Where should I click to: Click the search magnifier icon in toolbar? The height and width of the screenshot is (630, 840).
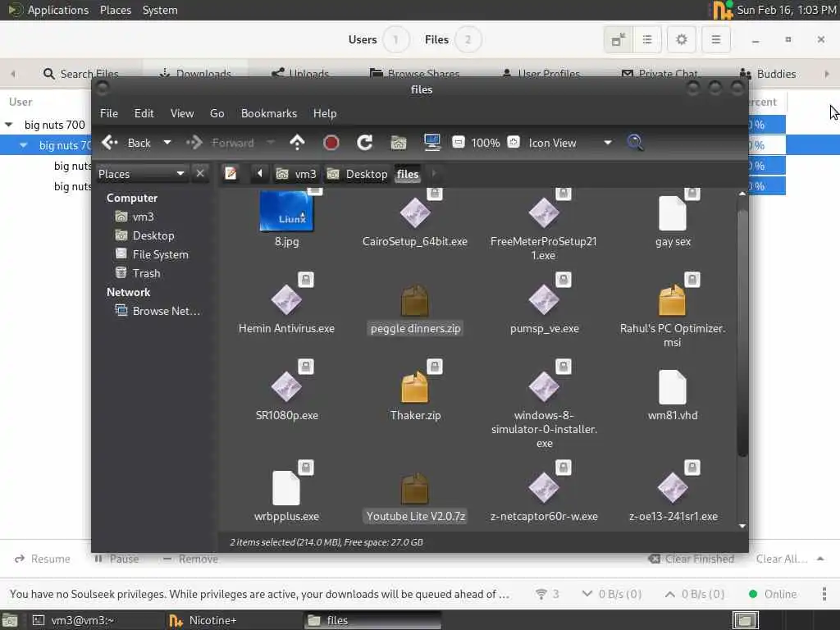pyautogui.click(x=635, y=143)
